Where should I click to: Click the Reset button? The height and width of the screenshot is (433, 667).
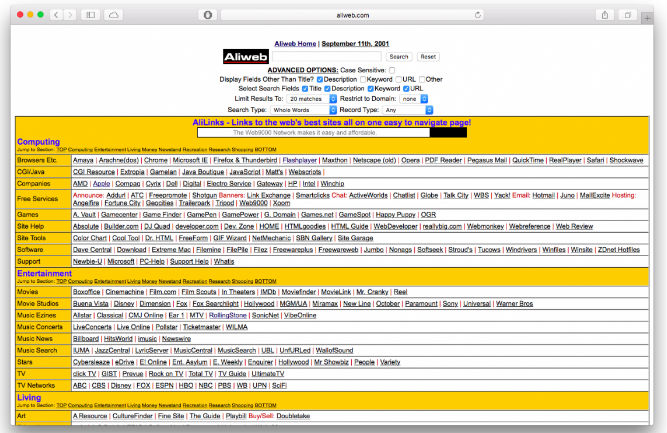click(x=428, y=57)
